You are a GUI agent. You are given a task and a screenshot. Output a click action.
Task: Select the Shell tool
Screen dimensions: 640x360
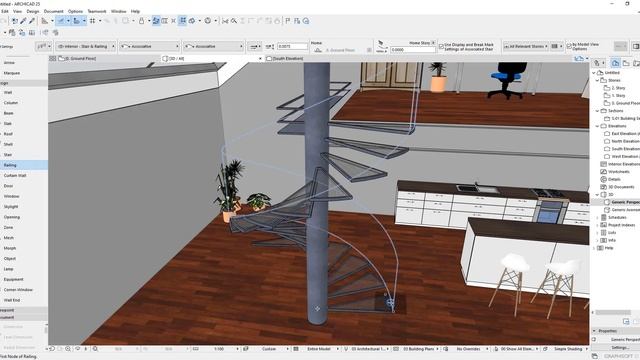(8, 144)
